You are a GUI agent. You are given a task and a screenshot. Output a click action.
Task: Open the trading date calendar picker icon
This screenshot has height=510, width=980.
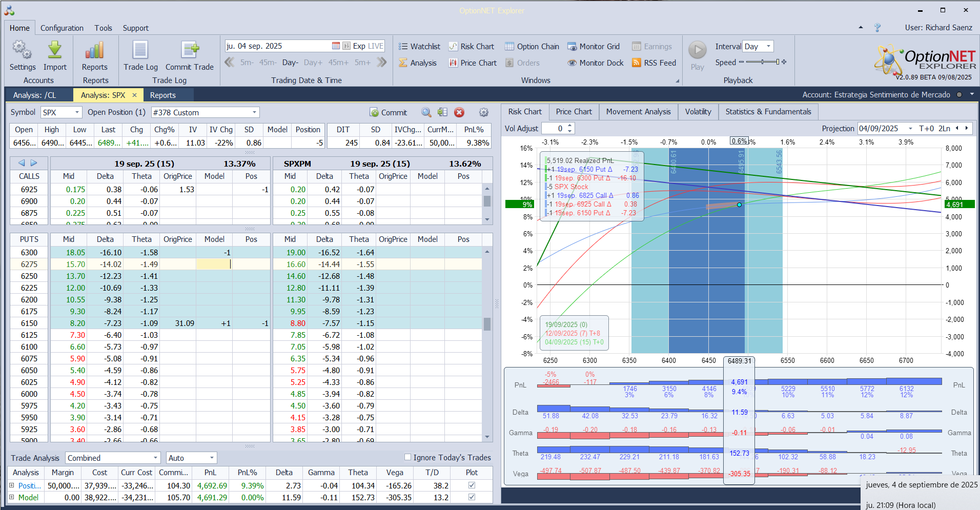[336, 46]
